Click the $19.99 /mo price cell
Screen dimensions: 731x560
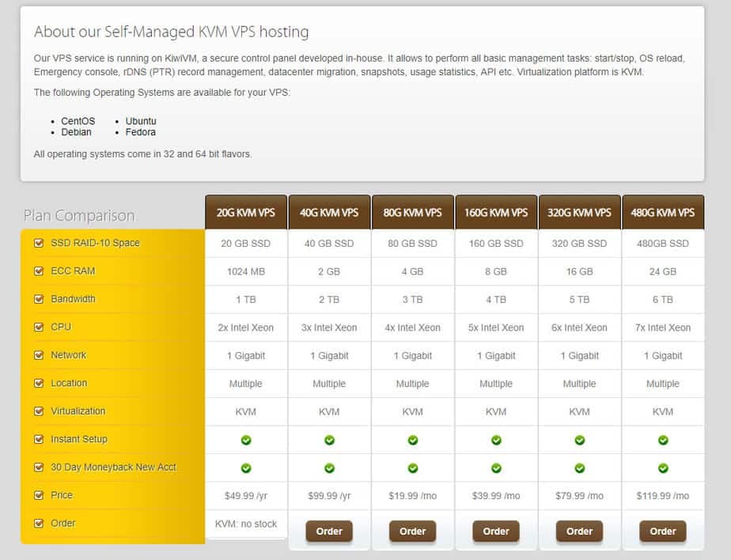point(412,496)
